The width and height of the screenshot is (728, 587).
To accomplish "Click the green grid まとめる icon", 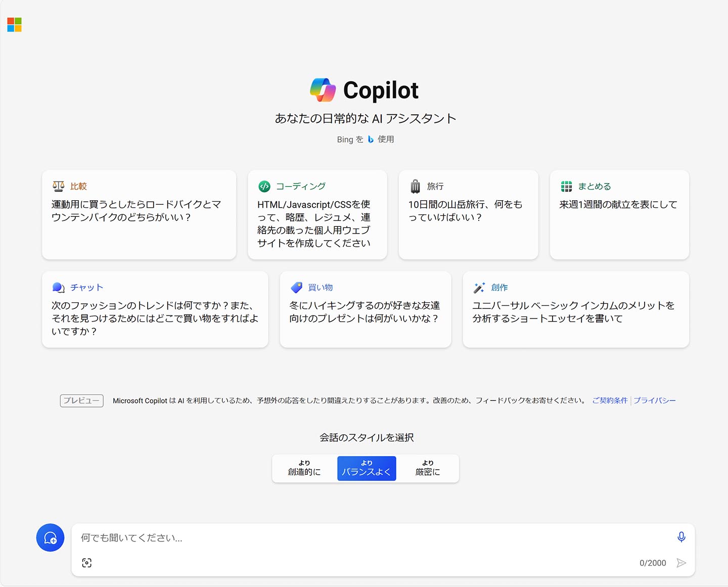I will pyautogui.click(x=566, y=187).
